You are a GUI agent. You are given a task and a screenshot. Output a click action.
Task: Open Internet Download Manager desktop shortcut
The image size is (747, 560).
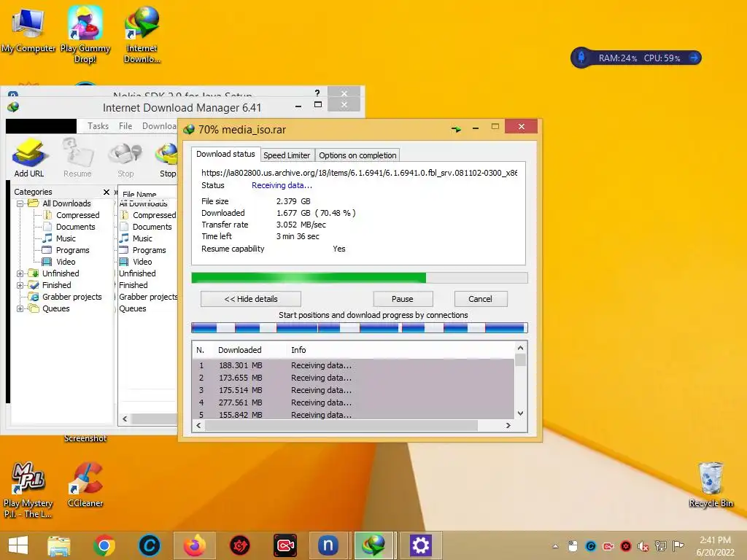[x=142, y=34]
